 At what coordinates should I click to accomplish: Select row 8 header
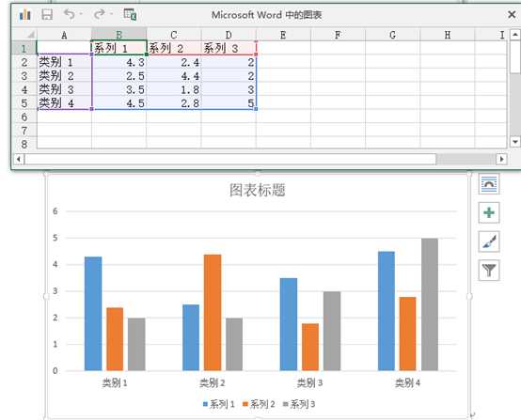24,144
